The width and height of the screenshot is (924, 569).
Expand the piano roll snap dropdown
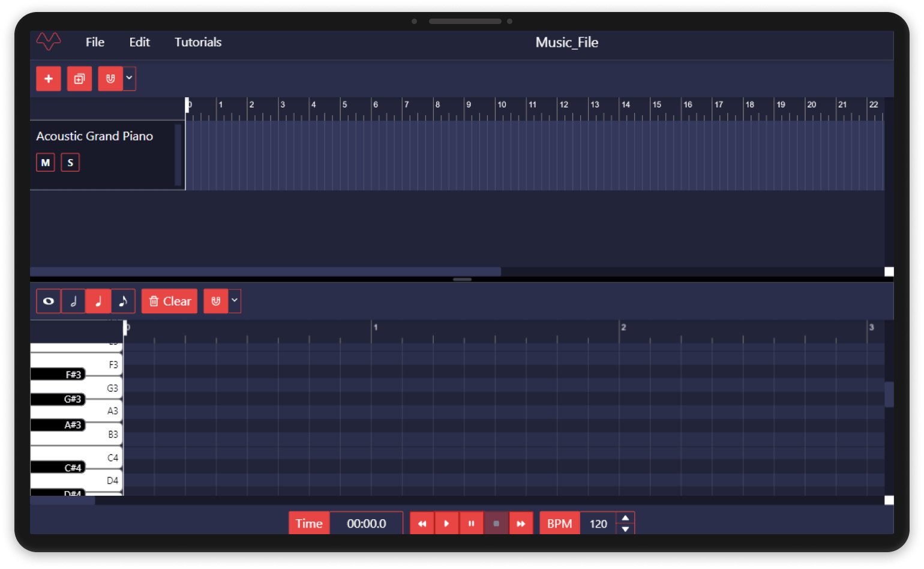point(235,300)
